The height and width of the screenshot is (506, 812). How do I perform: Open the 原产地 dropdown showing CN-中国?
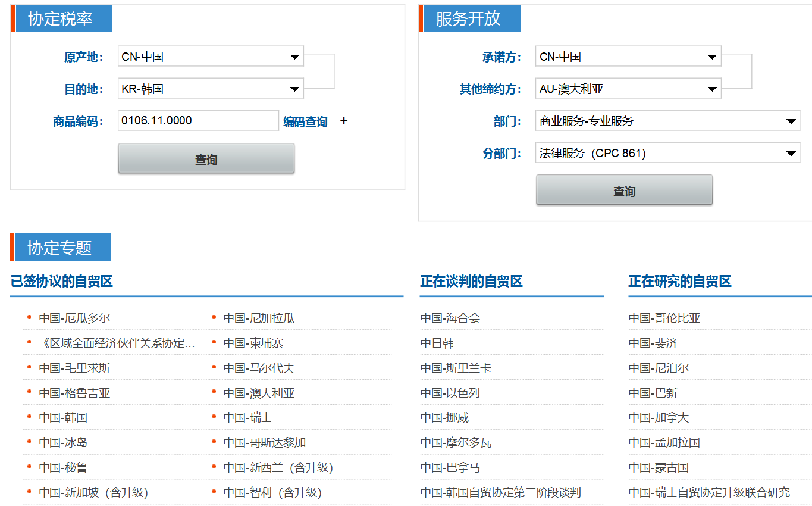click(211, 57)
